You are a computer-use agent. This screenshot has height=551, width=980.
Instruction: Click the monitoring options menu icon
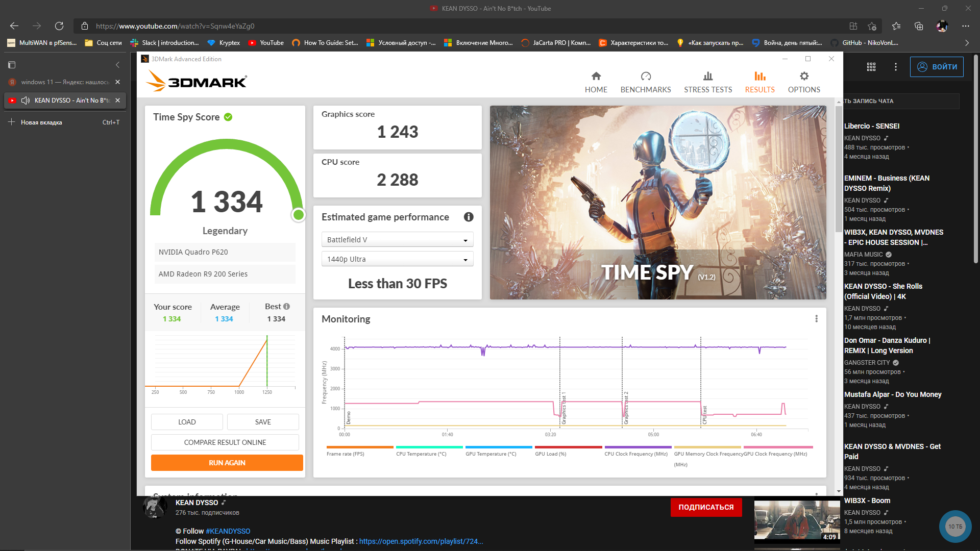817,319
